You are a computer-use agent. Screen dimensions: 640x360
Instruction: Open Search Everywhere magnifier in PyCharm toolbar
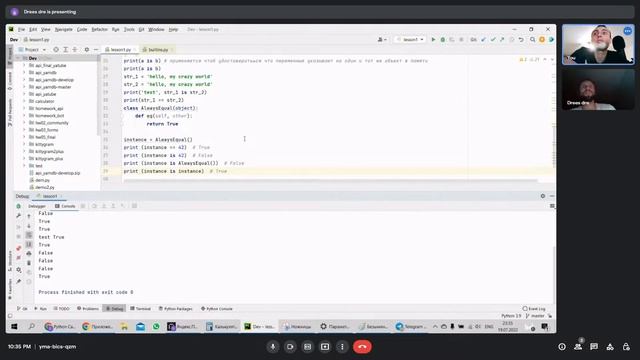533,40
